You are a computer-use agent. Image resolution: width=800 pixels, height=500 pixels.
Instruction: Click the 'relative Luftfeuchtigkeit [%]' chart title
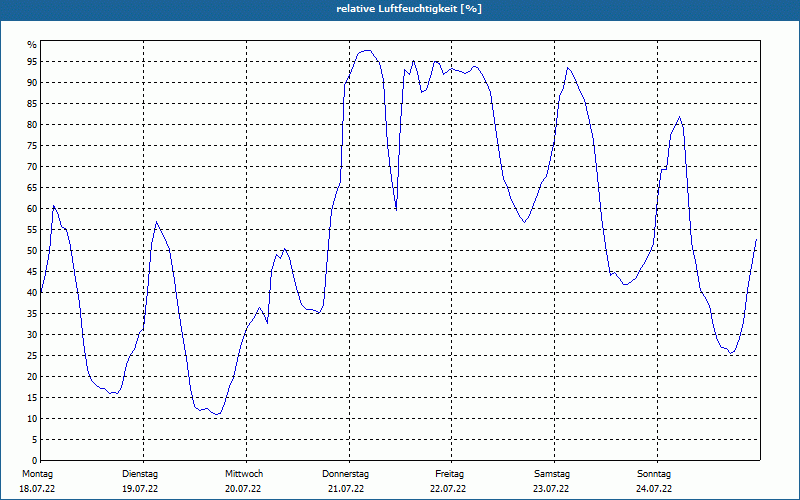coord(409,9)
